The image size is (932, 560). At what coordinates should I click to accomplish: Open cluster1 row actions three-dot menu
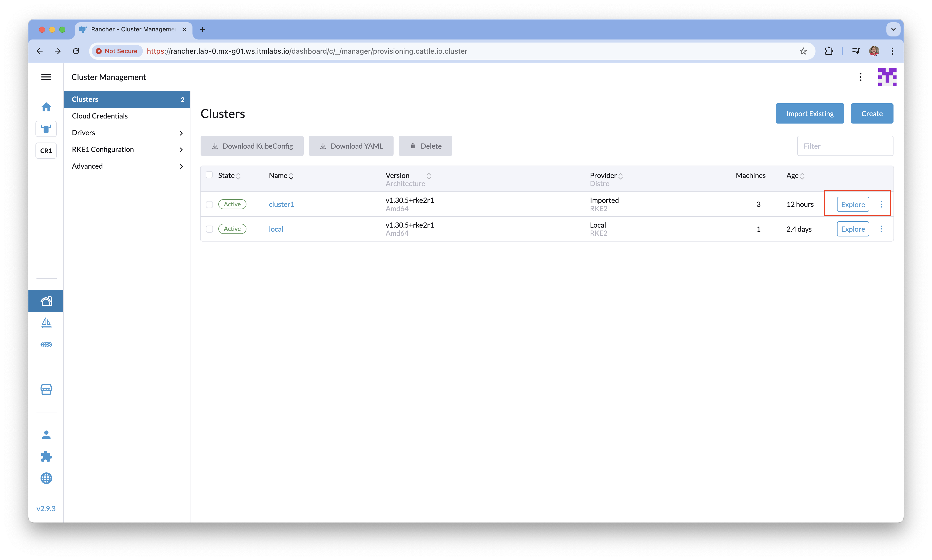(881, 204)
